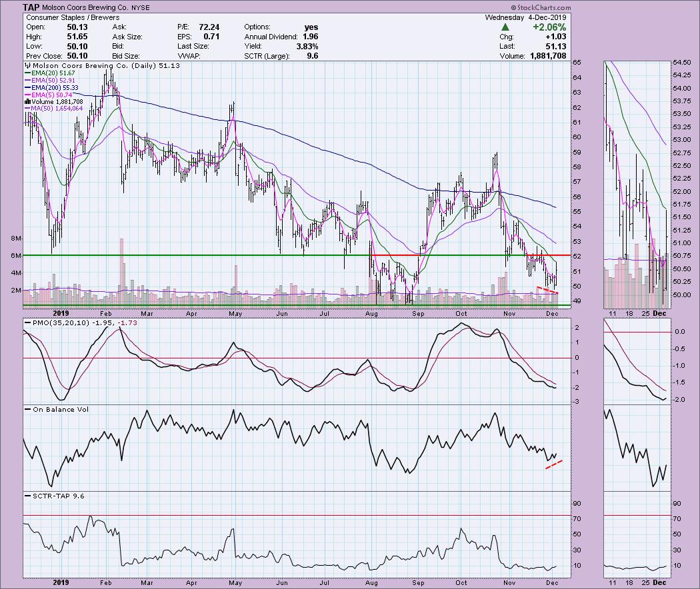700x589 pixels.
Task: Click the 90 label on the main SCTR axis
Action: click(x=577, y=503)
